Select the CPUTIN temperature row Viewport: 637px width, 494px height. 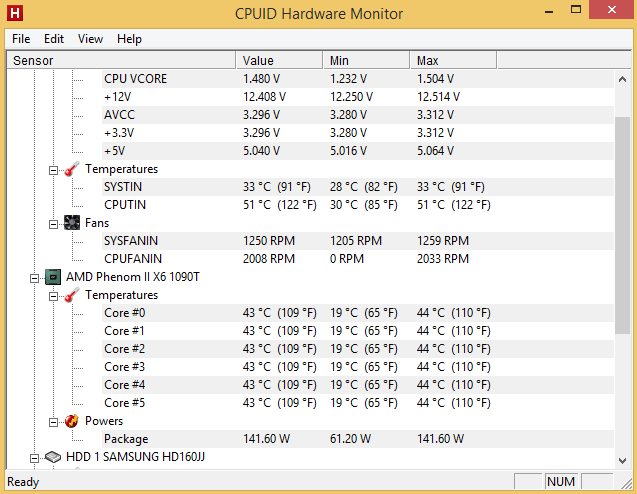click(x=358, y=205)
